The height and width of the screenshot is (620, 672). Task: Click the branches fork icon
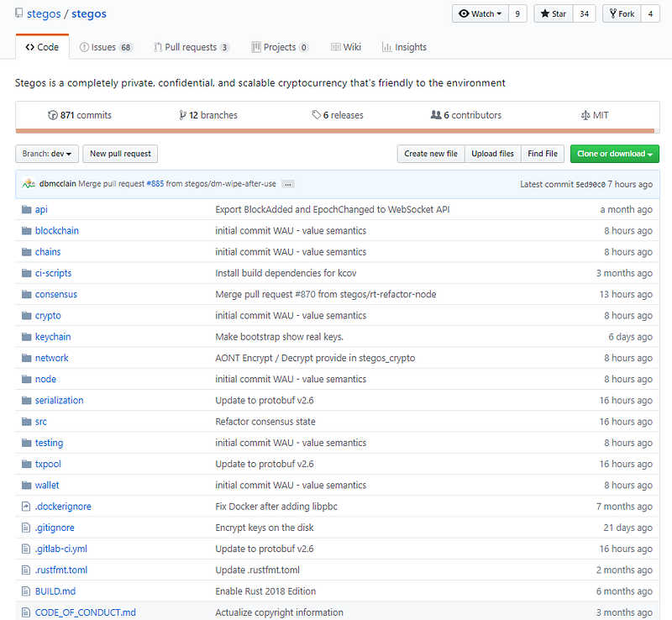183,115
